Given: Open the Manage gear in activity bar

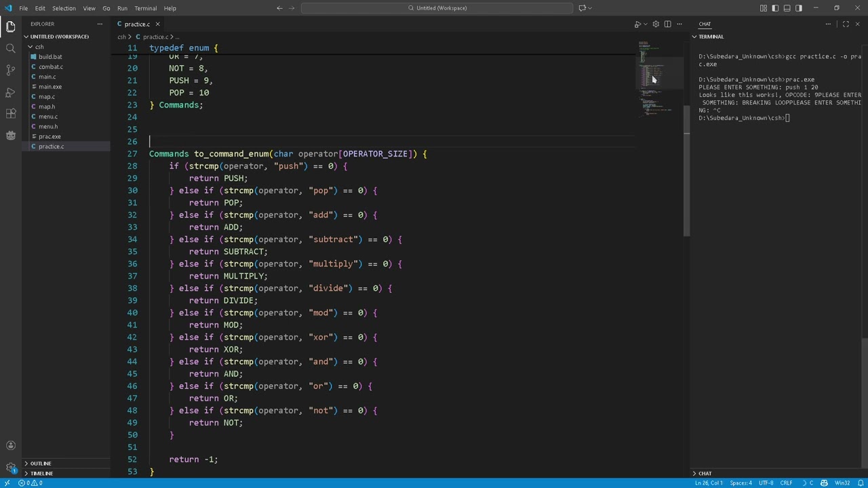Looking at the screenshot, I should (x=10, y=467).
